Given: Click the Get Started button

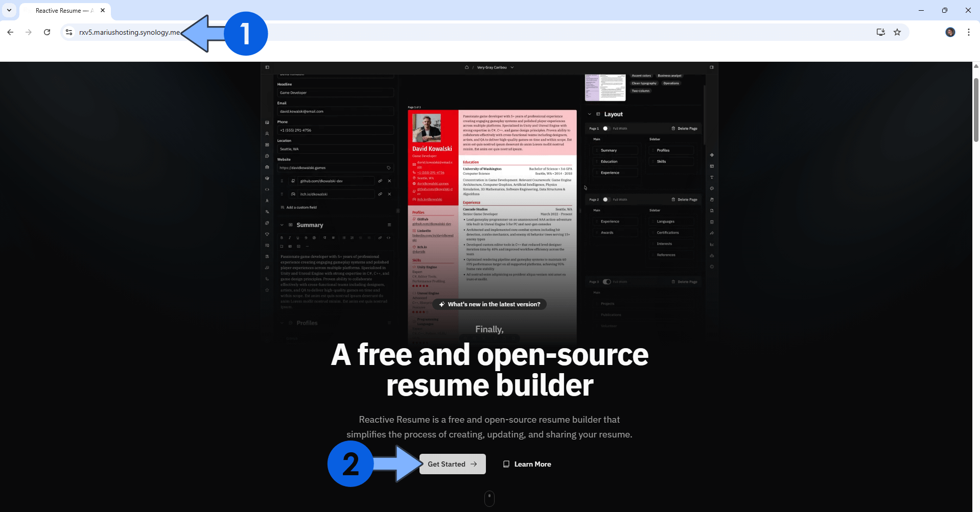Looking at the screenshot, I should point(452,464).
